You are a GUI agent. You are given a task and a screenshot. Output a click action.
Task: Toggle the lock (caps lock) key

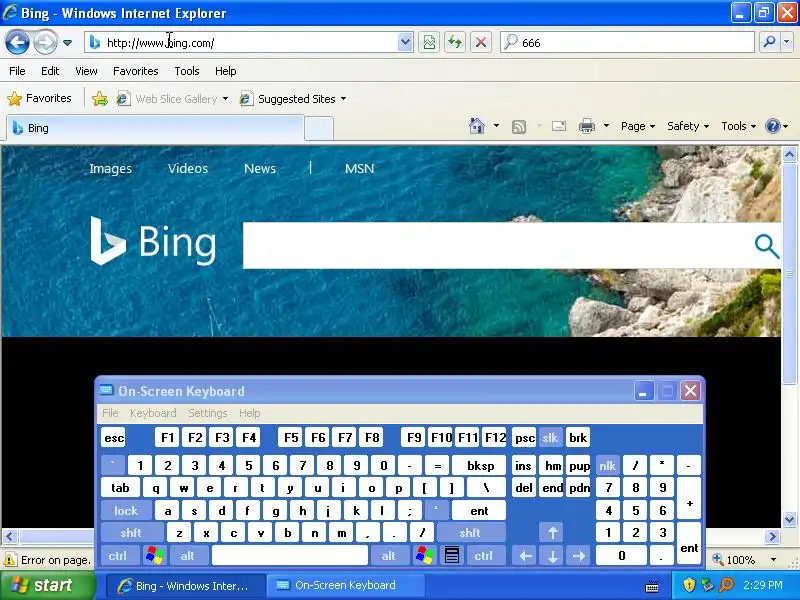coord(126,510)
